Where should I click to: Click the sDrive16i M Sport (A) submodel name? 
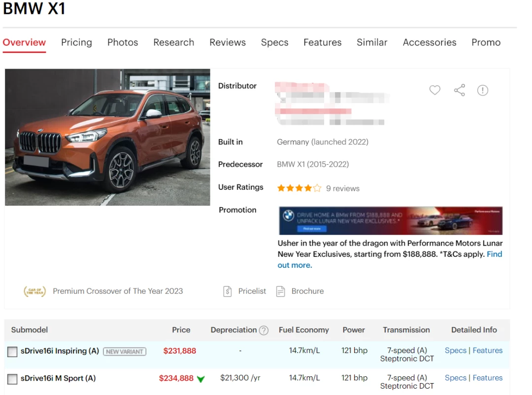click(x=58, y=378)
